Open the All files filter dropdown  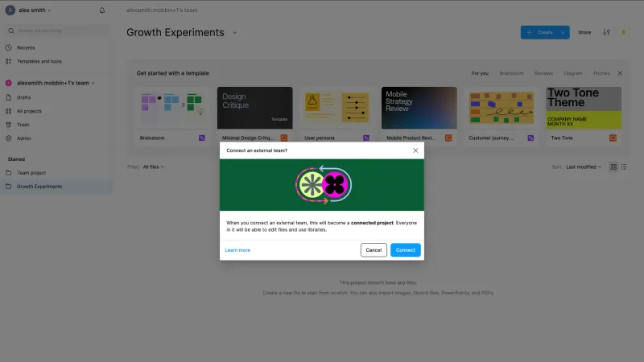tap(153, 167)
